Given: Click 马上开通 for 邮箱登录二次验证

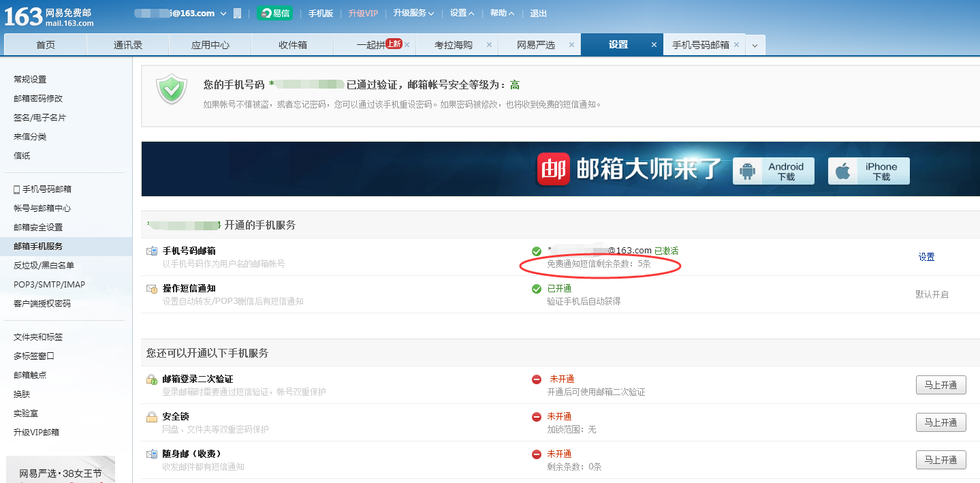Looking at the screenshot, I should point(941,384).
